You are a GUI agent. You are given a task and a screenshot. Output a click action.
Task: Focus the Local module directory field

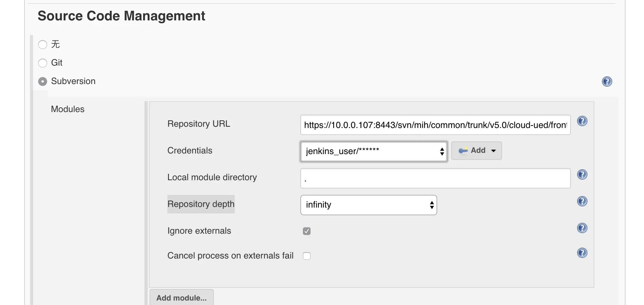pos(435,178)
